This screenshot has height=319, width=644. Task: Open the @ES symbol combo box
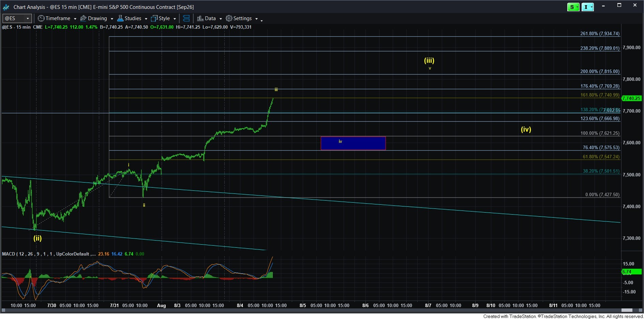[17, 18]
